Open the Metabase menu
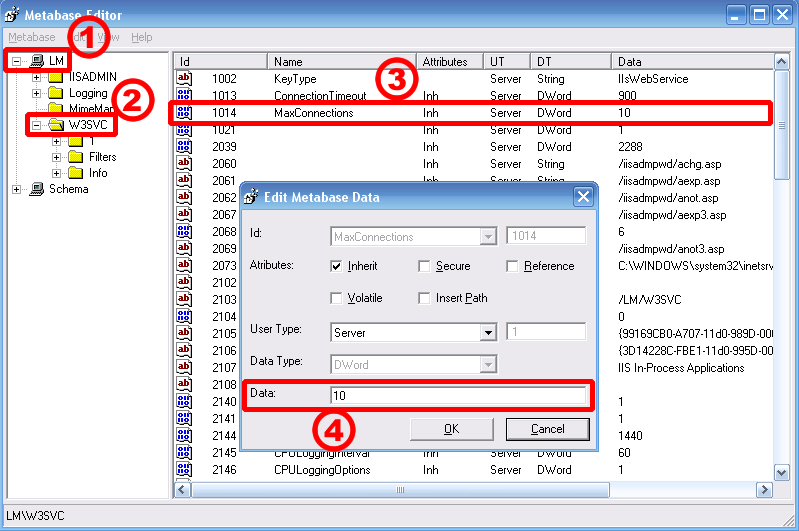The height and width of the screenshot is (531, 799). [32, 37]
